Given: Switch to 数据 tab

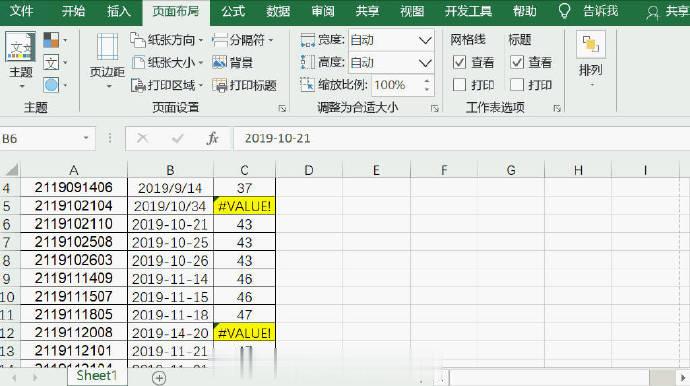Looking at the screenshot, I should point(278,11).
